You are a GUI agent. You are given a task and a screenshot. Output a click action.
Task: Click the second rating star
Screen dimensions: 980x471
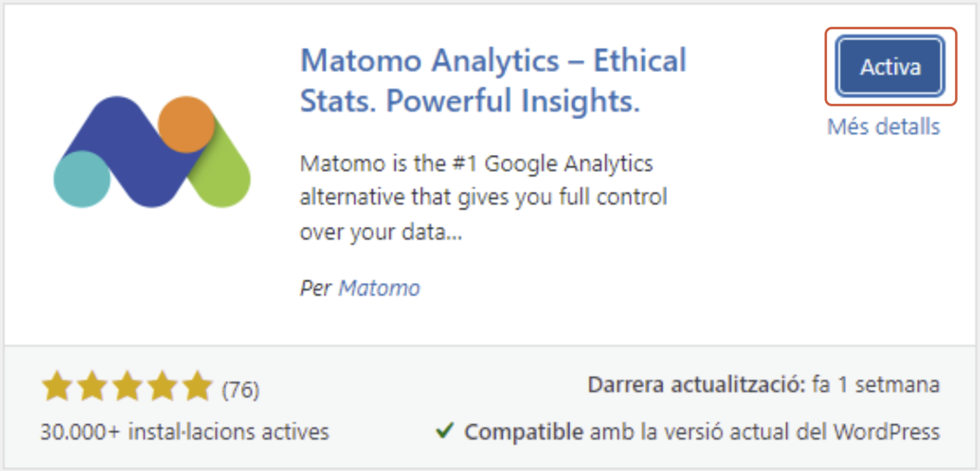tap(92, 387)
